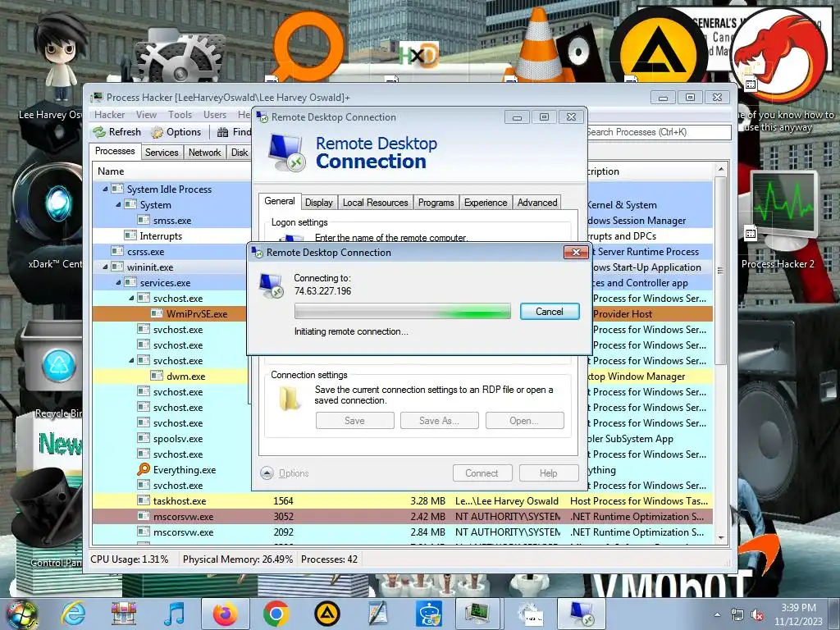Open the Programs tab
This screenshot has height=630, width=840.
[x=436, y=203]
